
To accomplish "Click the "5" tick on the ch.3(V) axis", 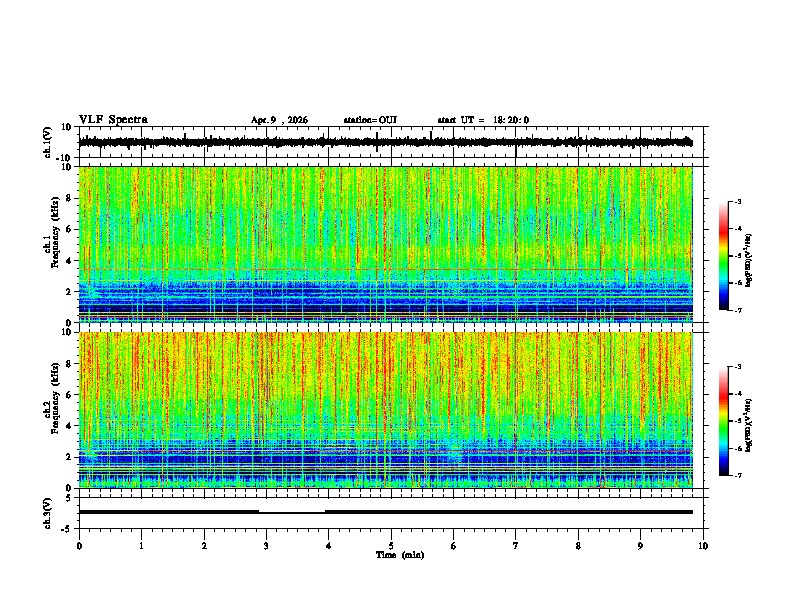I will tap(70, 498).
